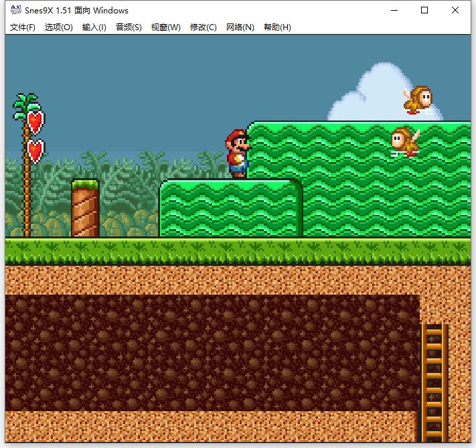Open the 网络(N) menu

tap(240, 27)
